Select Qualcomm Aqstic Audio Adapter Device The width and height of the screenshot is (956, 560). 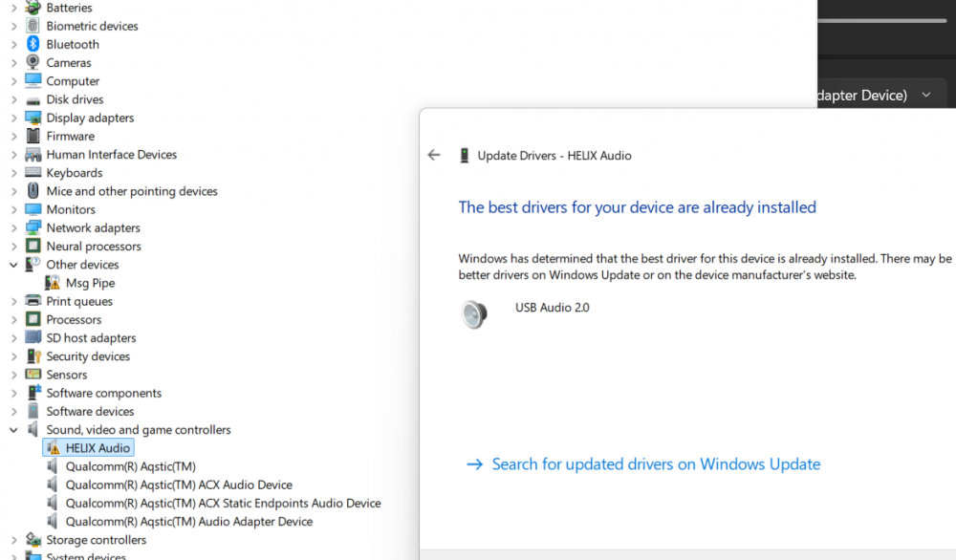(188, 522)
